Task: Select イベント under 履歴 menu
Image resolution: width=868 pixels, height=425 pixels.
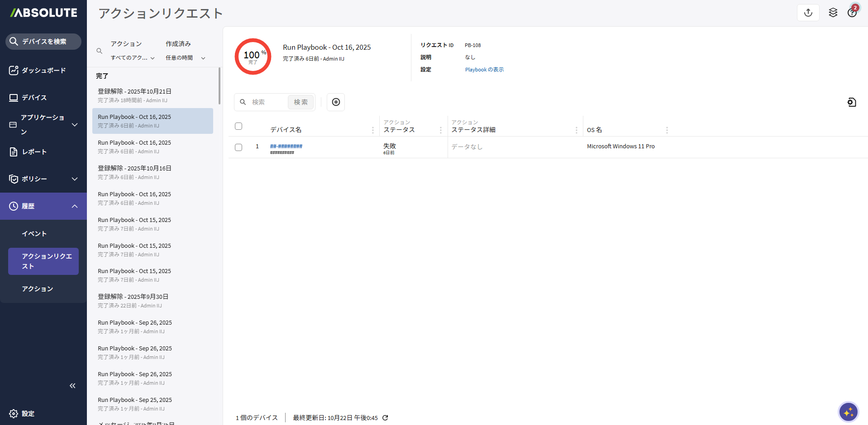Action: tap(34, 234)
